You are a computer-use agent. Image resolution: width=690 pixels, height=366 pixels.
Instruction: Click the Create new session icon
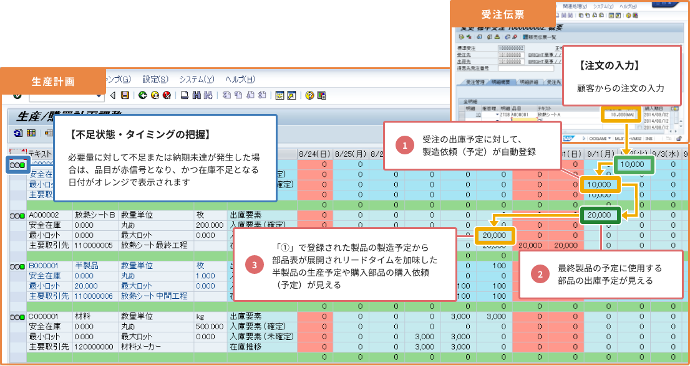point(279,95)
